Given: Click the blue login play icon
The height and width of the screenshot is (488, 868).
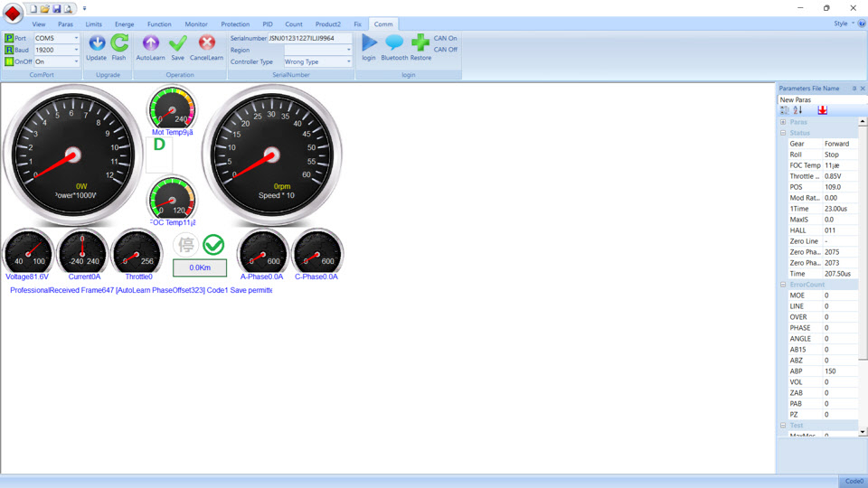Looking at the screenshot, I should 369,42.
